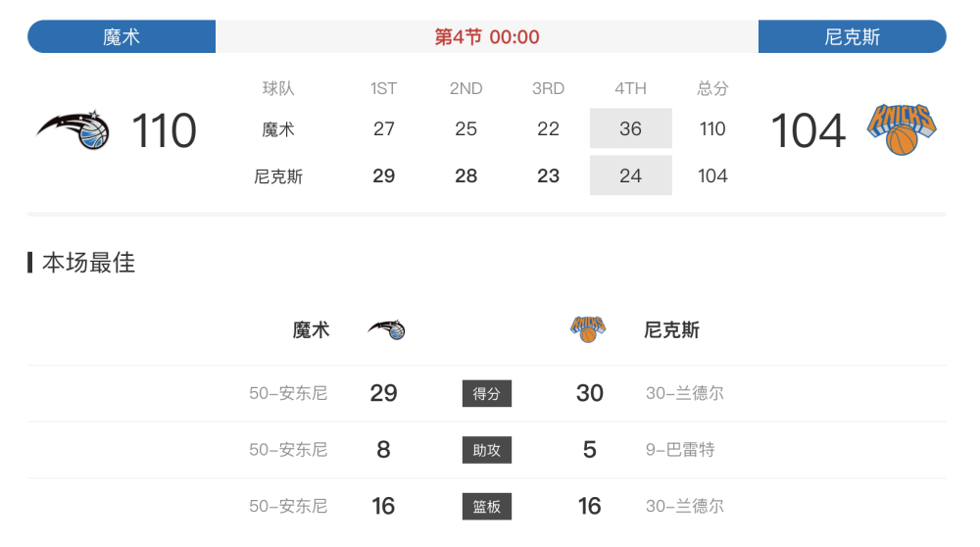The height and width of the screenshot is (547, 980).
Task: Click the small Knicks logo in 本场最佳
Action: [x=587, y=328]
